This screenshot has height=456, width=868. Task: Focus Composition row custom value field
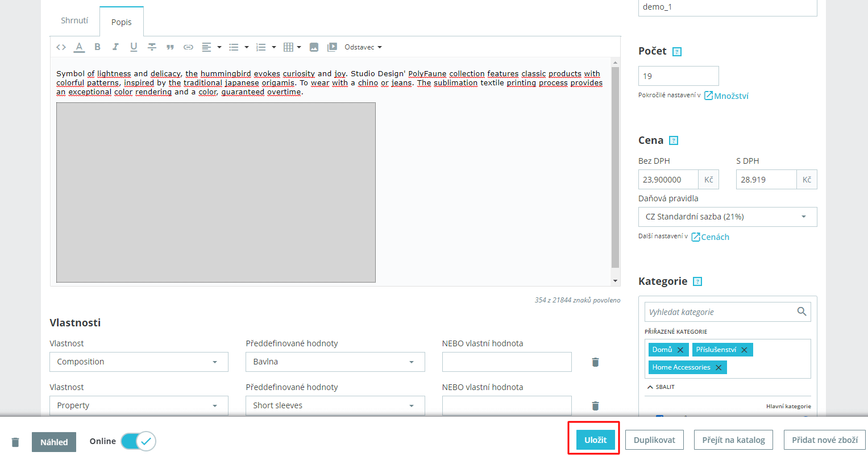(x=507, y=362)
